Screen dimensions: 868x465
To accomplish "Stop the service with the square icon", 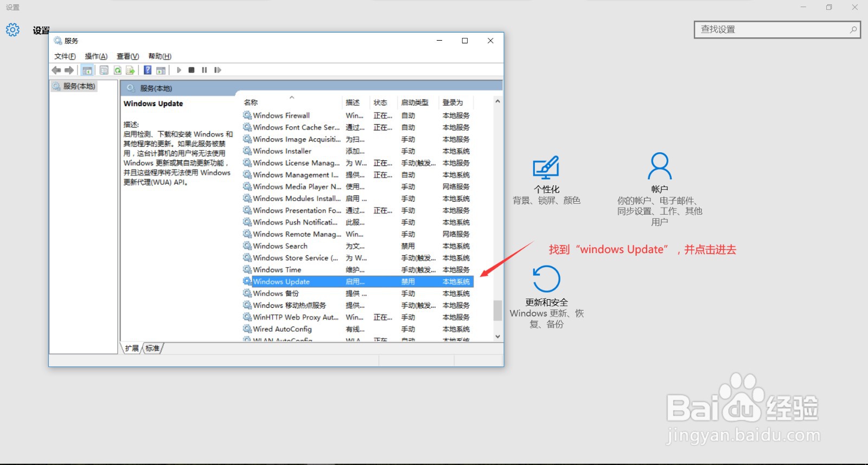I will tap(192, 70).
